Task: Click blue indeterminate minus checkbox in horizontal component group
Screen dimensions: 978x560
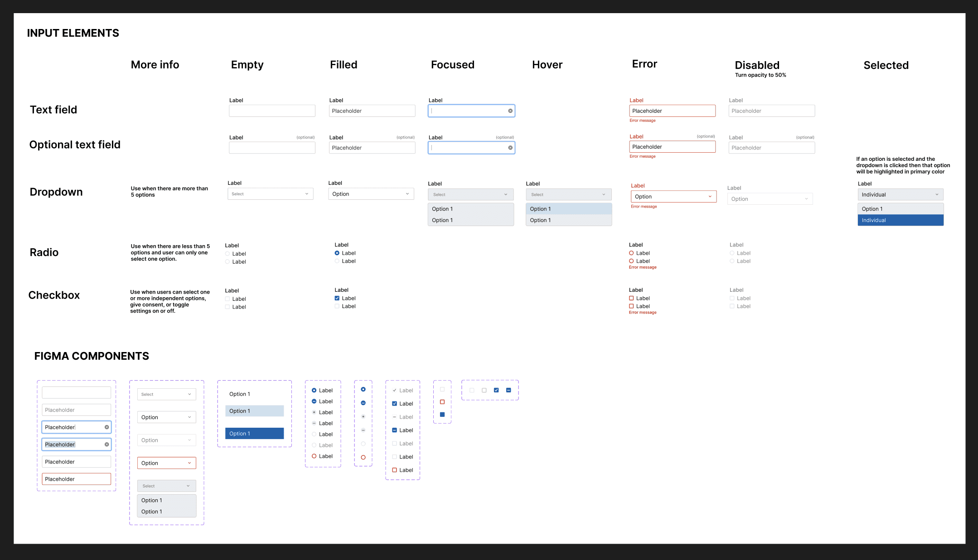Action: (508, 390)
